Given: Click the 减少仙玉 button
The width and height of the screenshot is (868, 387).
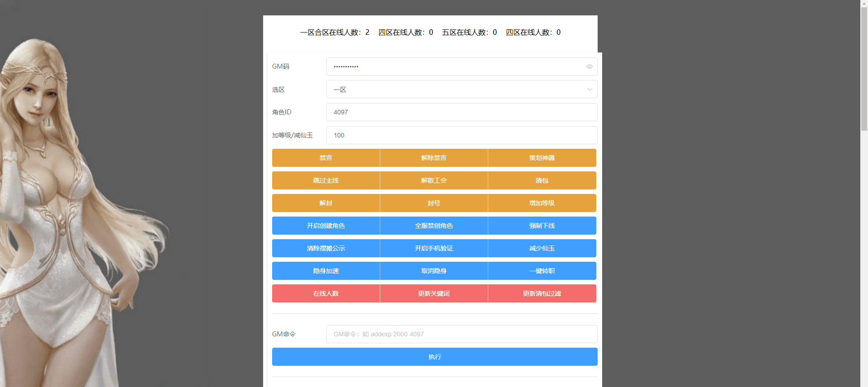Looking at the screenshot, I should pyautogui.click(x=542, y=248).
